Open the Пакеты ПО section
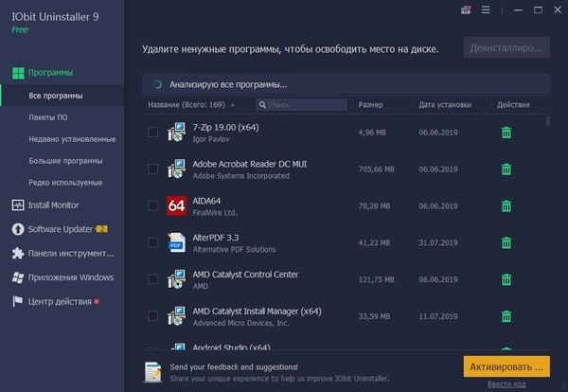 point(47,117)
